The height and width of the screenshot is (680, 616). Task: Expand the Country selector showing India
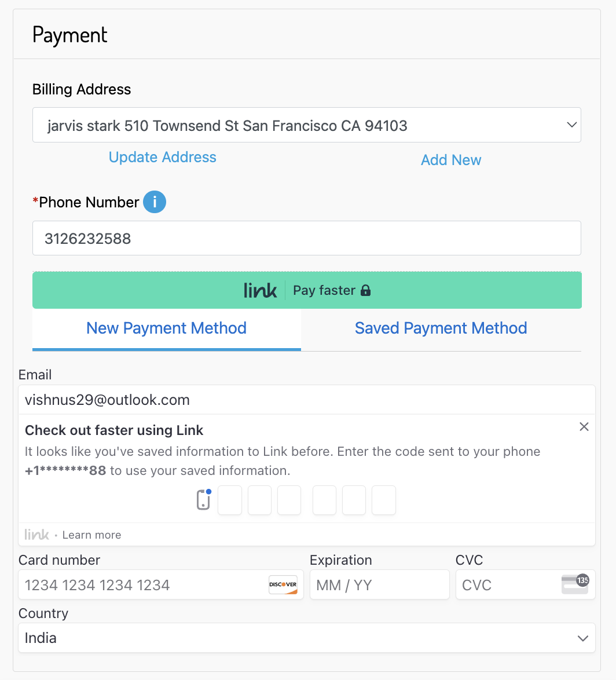(x=306, y=638)
